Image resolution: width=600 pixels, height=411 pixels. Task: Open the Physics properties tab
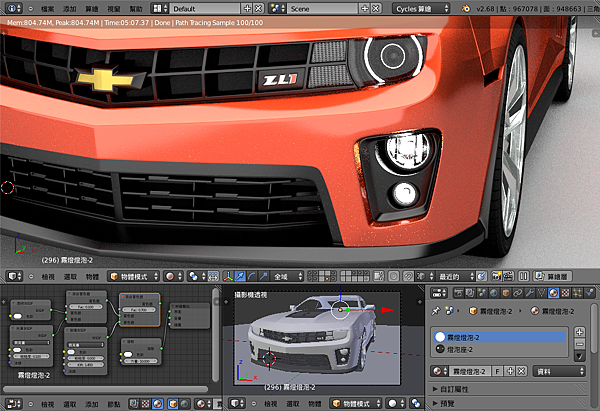click(x=589, y=294)
